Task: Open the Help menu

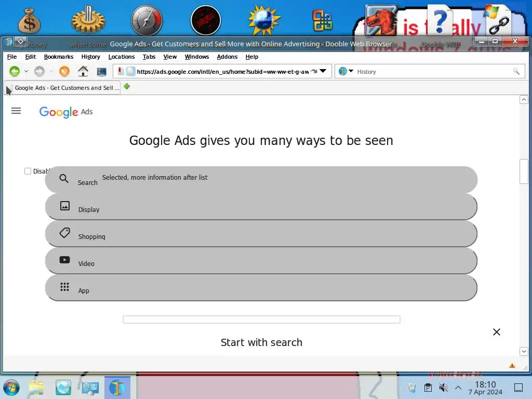Action: tap(252, 57)
